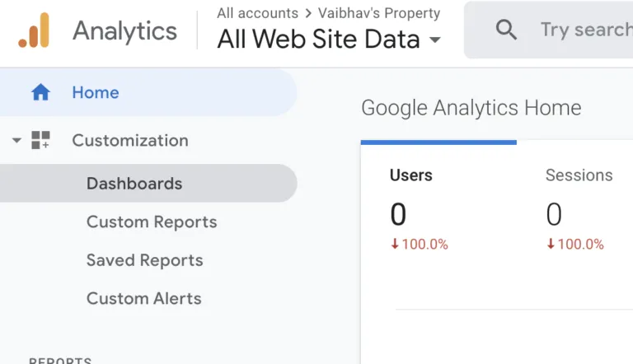
Task: Go to Saved Reports
Action: pyautogui.click(x=144, y=260)
